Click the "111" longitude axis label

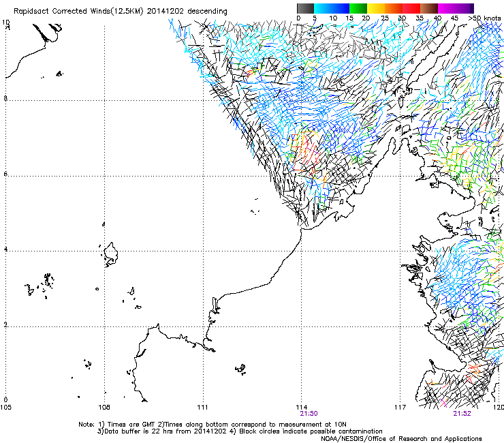point(202,408)
